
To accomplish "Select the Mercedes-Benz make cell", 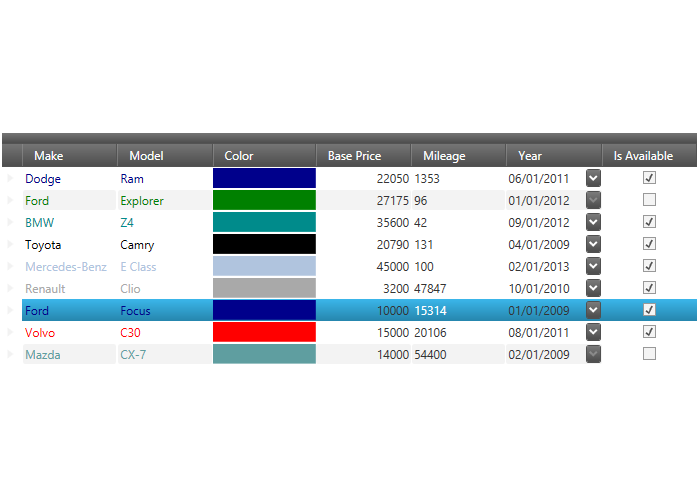I will 69,267.
